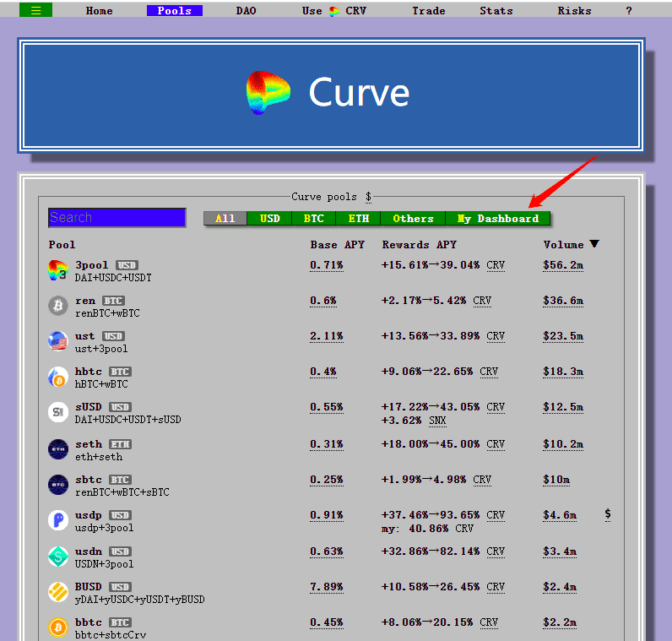Open the Trade menu
The width and height of the screenshot is (672, 641).
429,11
